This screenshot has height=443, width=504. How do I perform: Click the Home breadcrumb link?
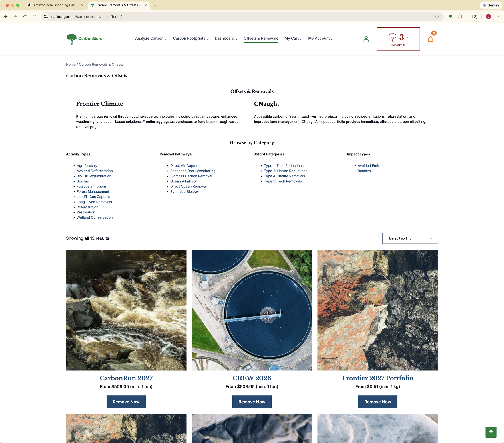[71, 64]
